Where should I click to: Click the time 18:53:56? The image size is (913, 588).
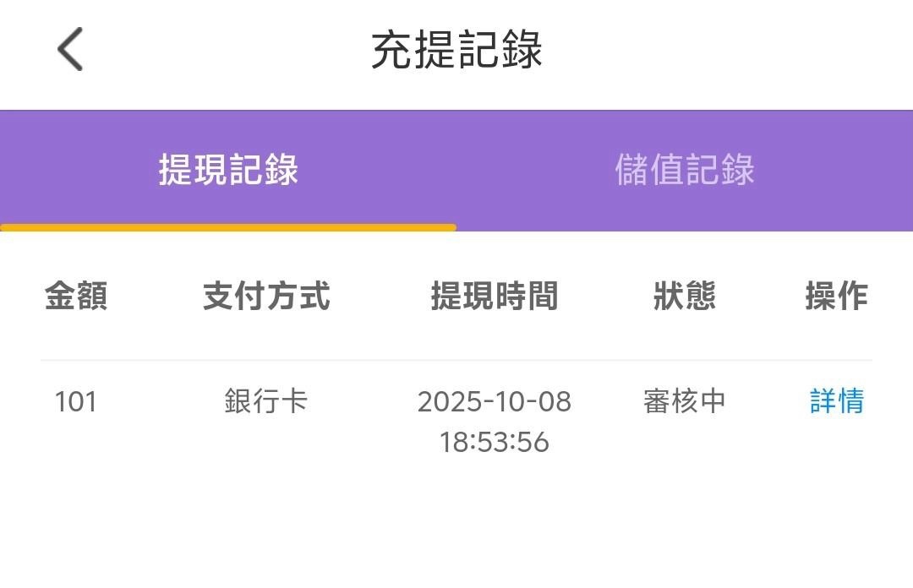coord(494,442)
